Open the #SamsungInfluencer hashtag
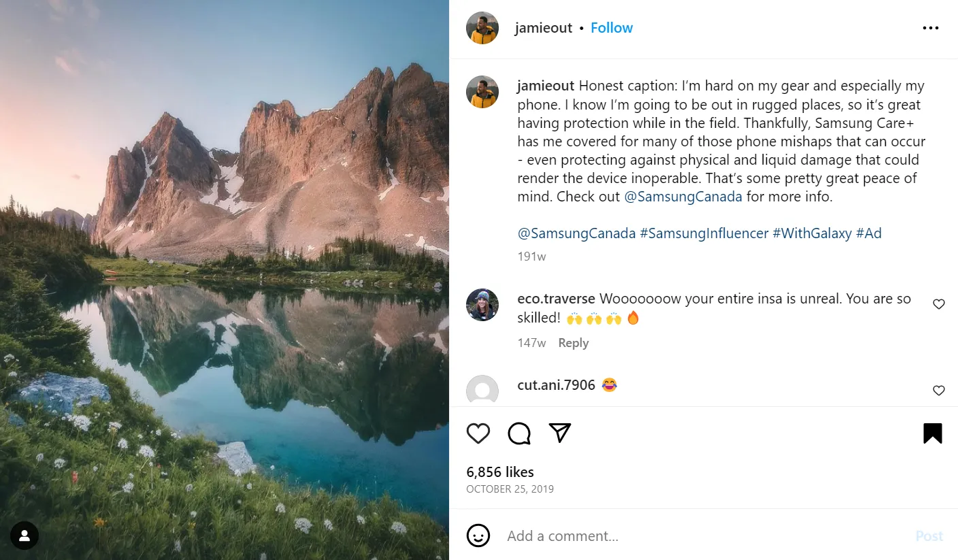Screen dimensions: 958x560 click(x=704, y=233)
